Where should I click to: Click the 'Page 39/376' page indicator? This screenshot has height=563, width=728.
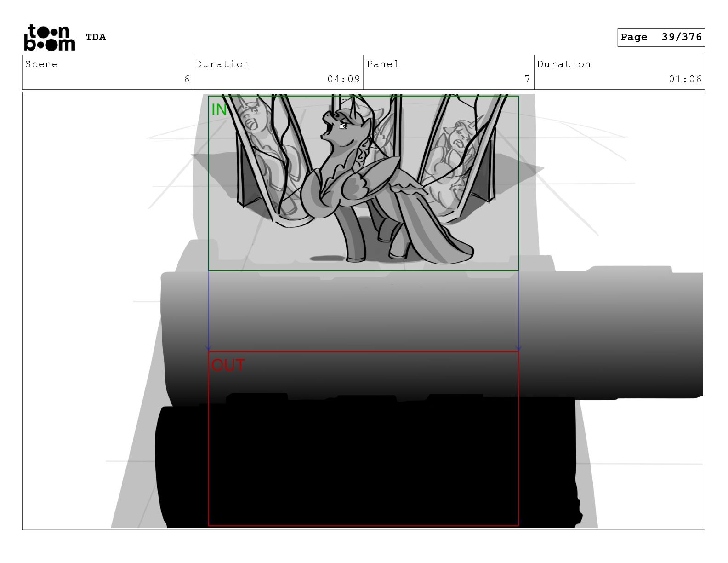pyautogui.click(x=661, y=37)
